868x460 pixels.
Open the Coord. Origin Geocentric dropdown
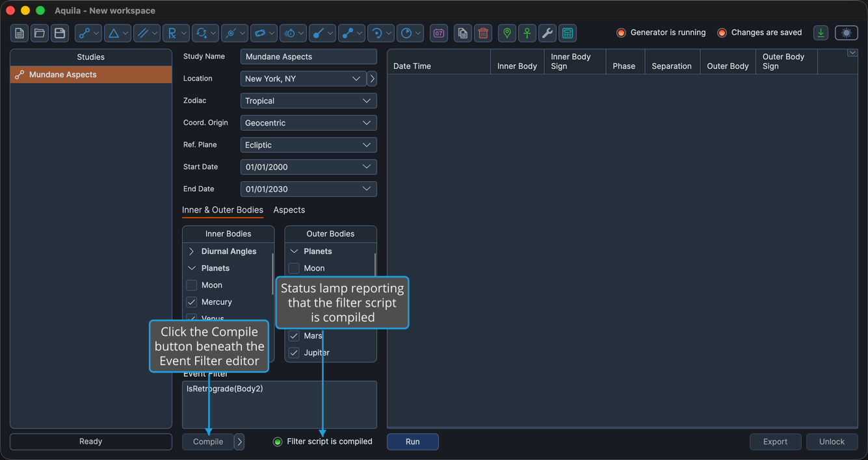[308, 123]
